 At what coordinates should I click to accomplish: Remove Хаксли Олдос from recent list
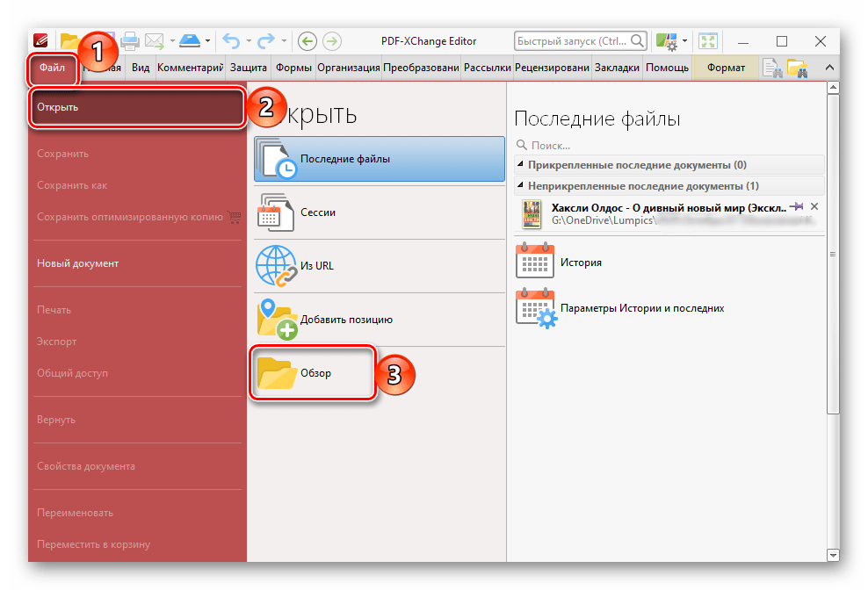[814, 206]
